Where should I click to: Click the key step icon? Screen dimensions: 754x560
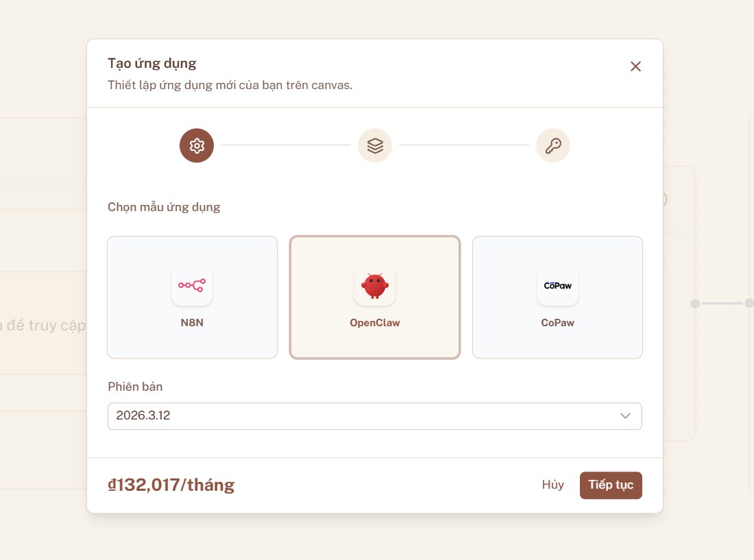coord(553,145)
